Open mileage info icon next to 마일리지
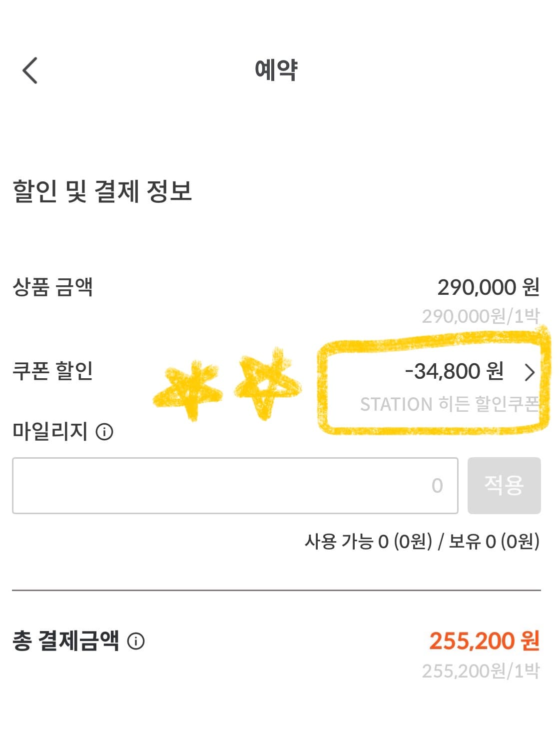Screen dimensions: 560x747 pyautogui.click(x=104, y=432)
